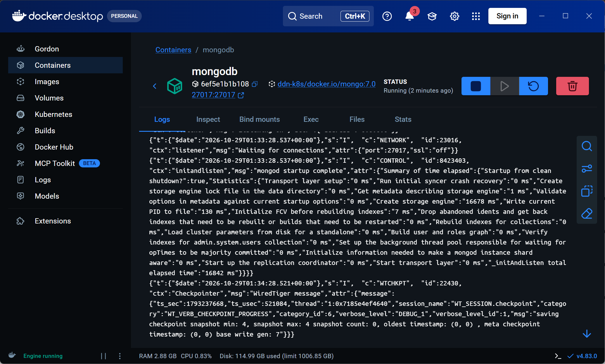The image size is (605, 364).
Task: Open Docker Hub in the sidebar
Action: 65,147
